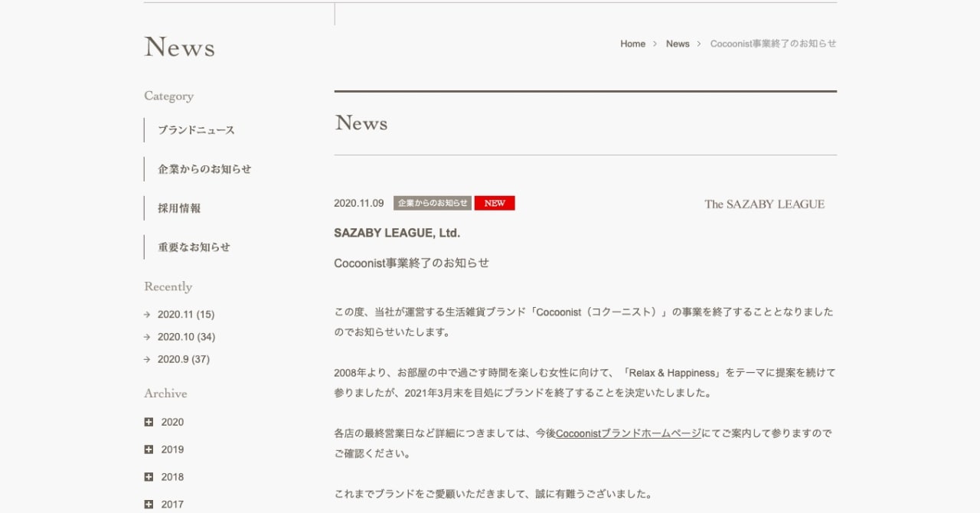The image size is (980, 513).
Task: Click the 2020 archive year label
Action: (x=172, y=422)
